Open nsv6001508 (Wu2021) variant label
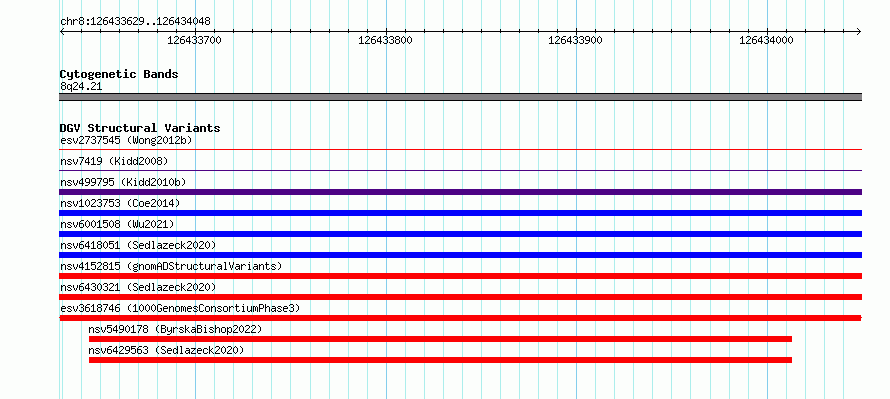 [117, 224]
